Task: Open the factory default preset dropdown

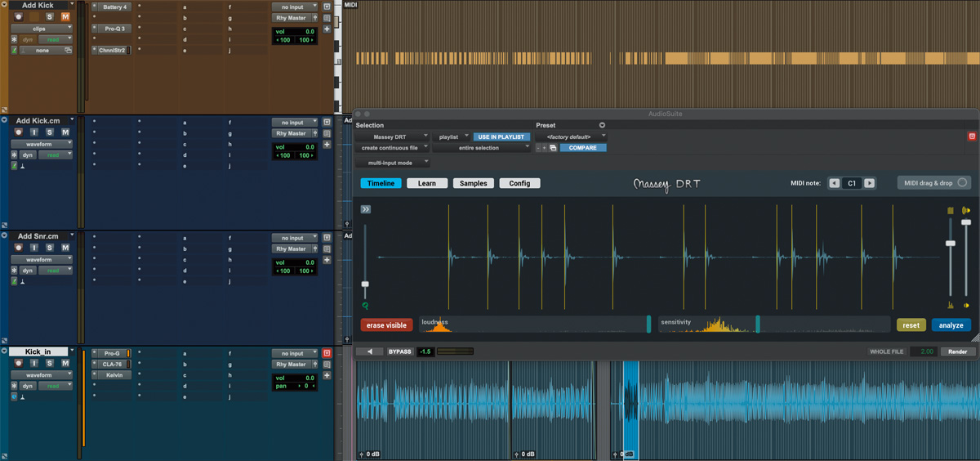Action: click(x=572, y=137)
